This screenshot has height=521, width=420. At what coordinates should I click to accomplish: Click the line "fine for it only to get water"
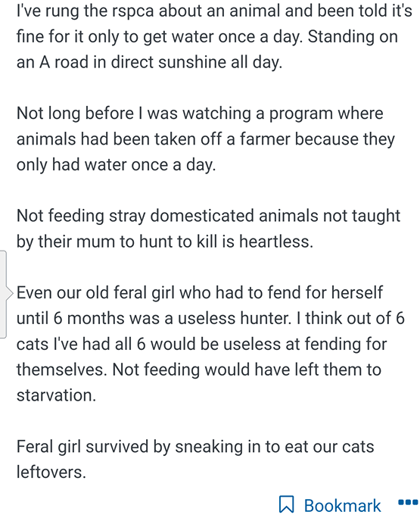tap(207, 36)
